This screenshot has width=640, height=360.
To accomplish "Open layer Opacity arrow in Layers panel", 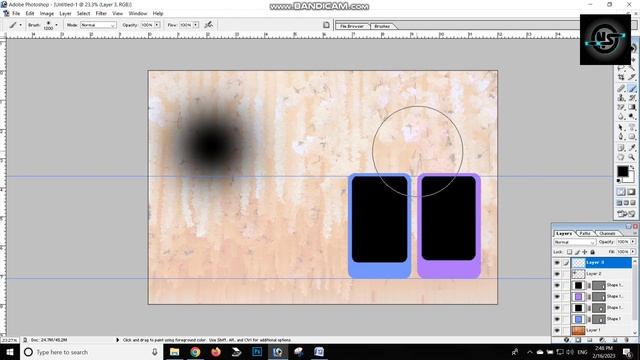I will 633,242.
